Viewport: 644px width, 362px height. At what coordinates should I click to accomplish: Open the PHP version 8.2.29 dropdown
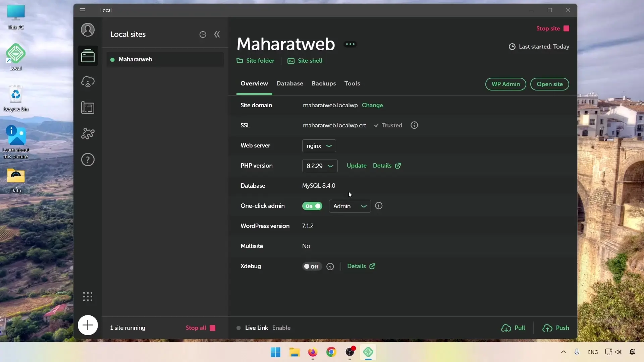320,166
